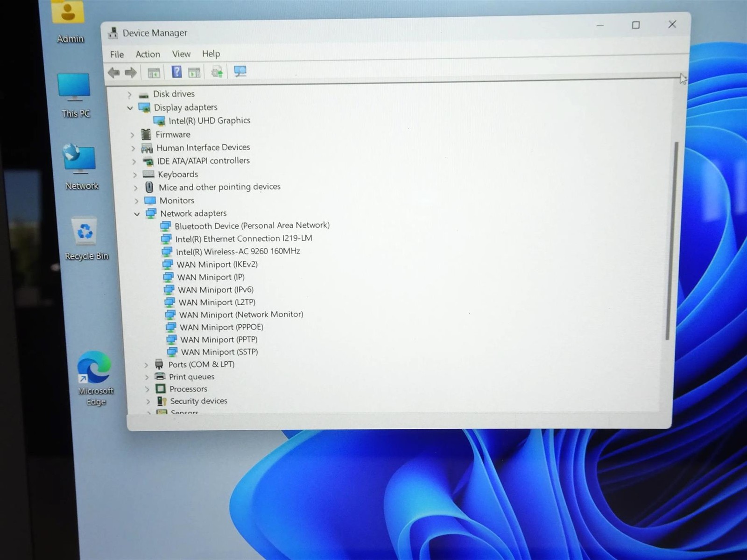Collapse the Display adapters category
This screenshot has height=560, width=747.
[x=130, y=108]
